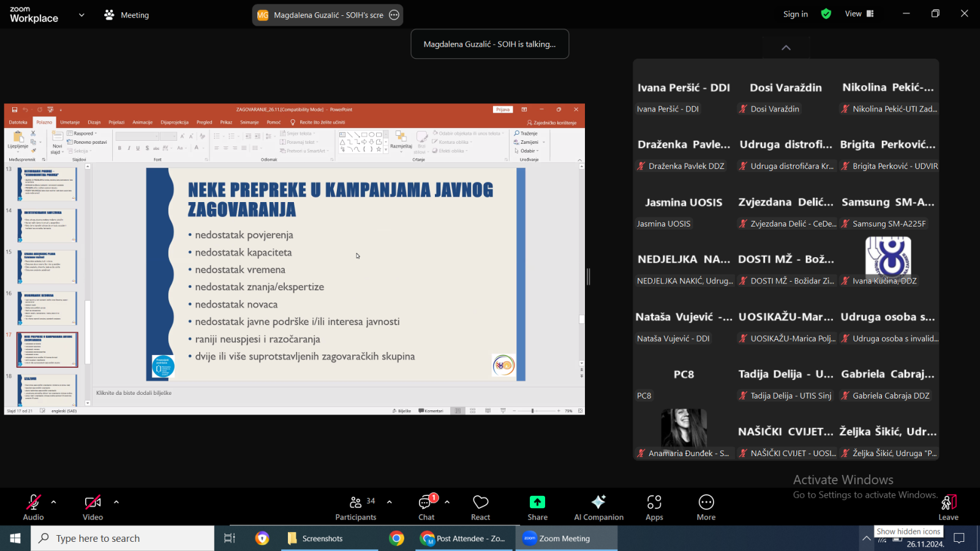The width and height of the screenshot is (980, 551).
Task: Expand chat options arrow next to Chat
Action: pos(447,502)
